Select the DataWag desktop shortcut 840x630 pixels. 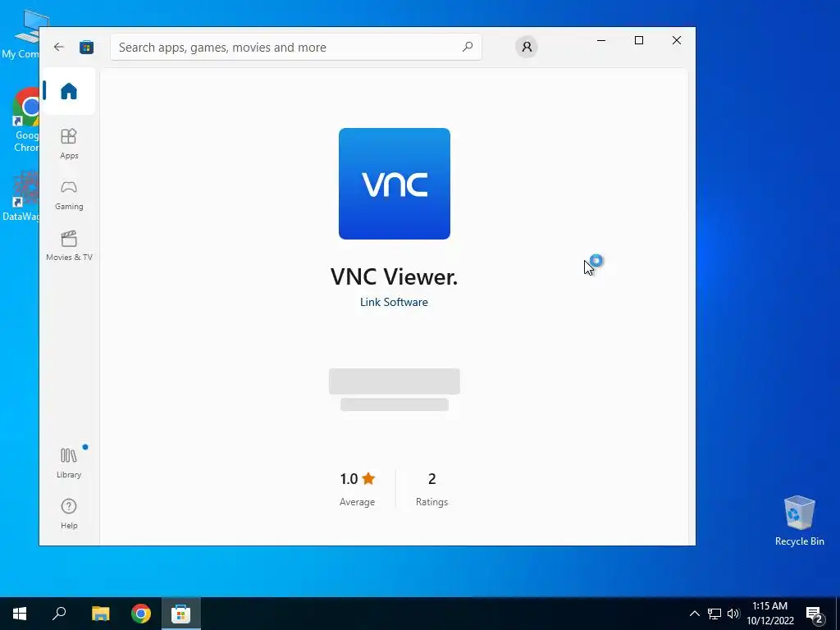point(21,196)
